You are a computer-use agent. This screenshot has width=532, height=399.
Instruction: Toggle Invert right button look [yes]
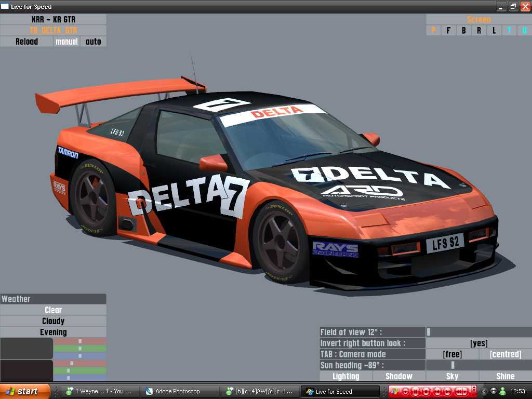[x=478, y=343]
